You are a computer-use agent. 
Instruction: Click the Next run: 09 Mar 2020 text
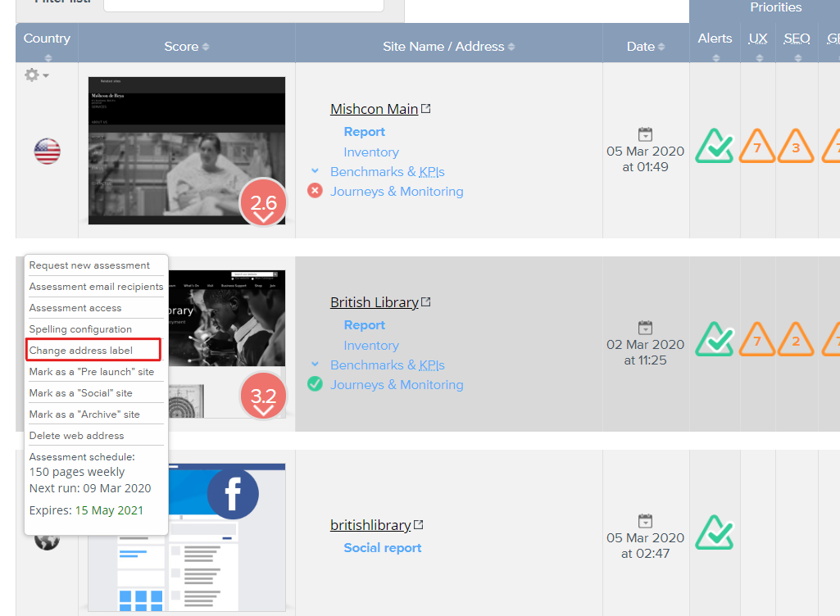pos(90,488)
